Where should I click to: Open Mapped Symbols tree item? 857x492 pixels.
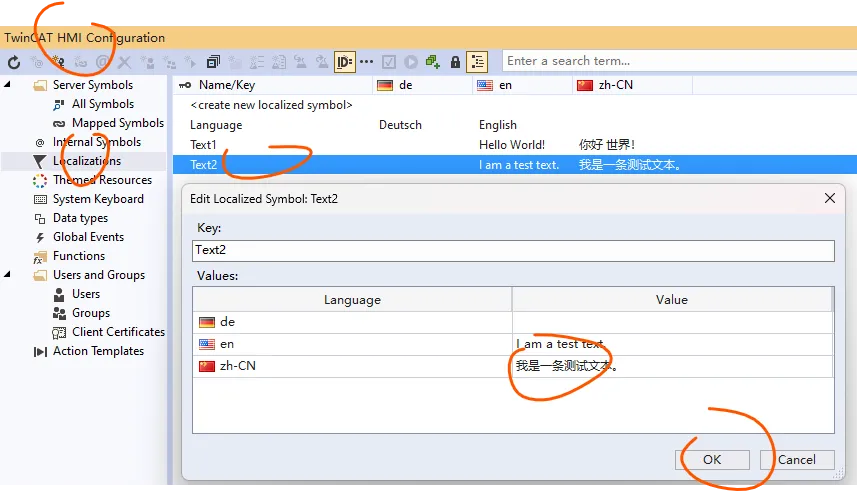point(118,123)
